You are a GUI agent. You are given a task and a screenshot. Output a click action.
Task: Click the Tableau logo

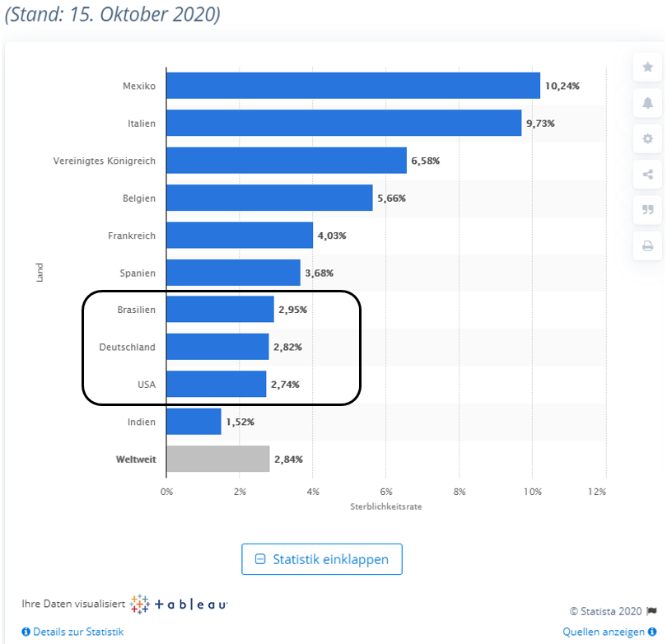(179, 604)
